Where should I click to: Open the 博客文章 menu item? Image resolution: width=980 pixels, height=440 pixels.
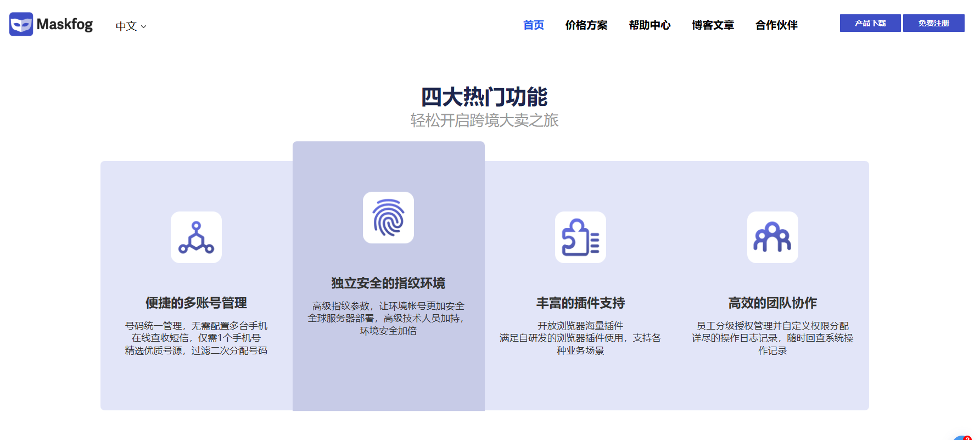tap(713, 25)
